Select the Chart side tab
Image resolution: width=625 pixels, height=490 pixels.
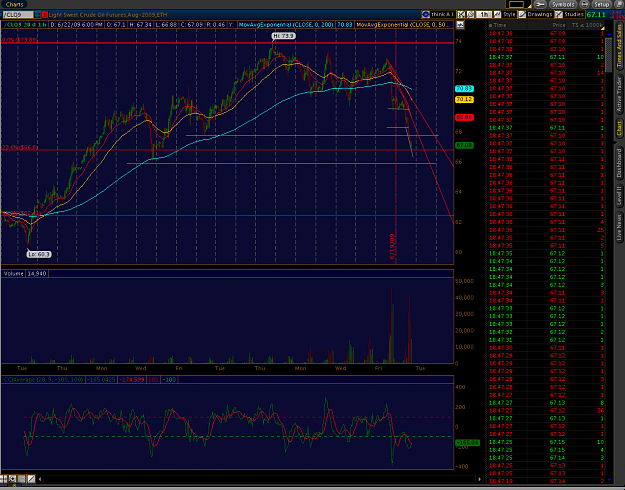[x=619, y=128]
